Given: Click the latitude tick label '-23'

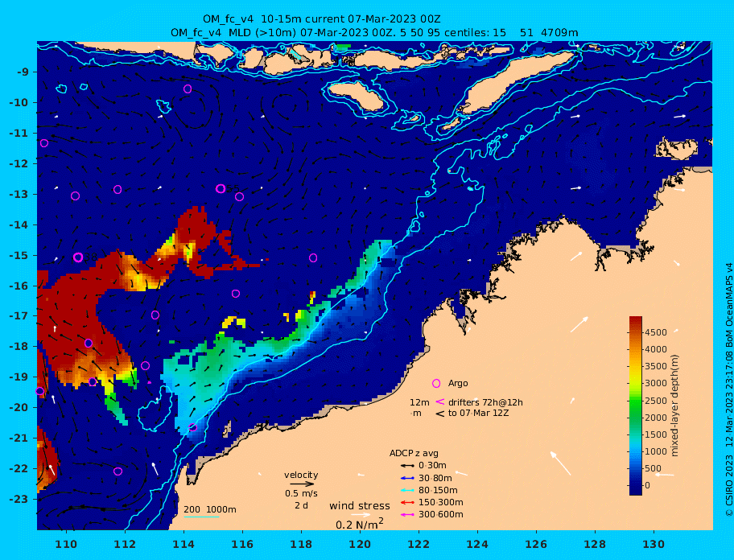Looking at the screenshot, I should 18,499.
